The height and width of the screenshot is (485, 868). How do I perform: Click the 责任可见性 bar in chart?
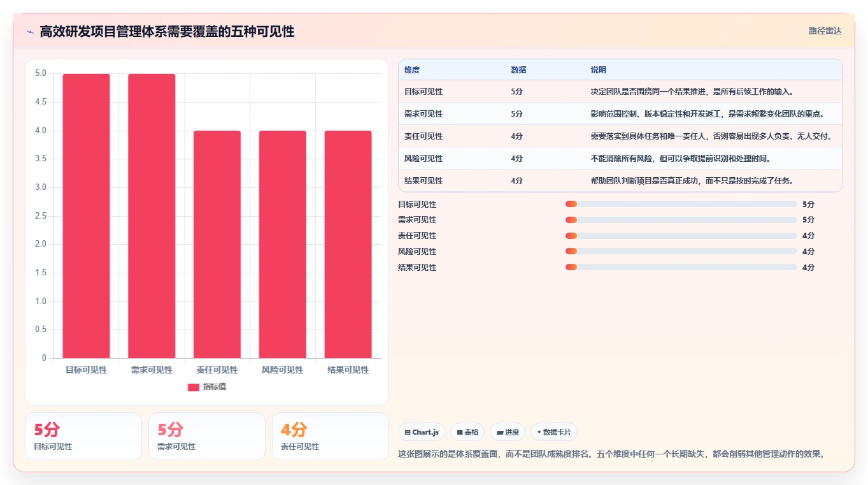[217, 245]
